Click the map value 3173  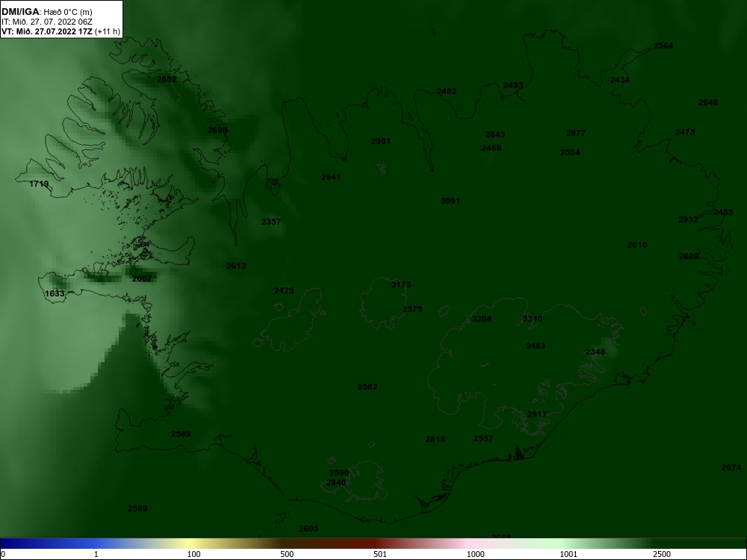click(x=401, y=284)
